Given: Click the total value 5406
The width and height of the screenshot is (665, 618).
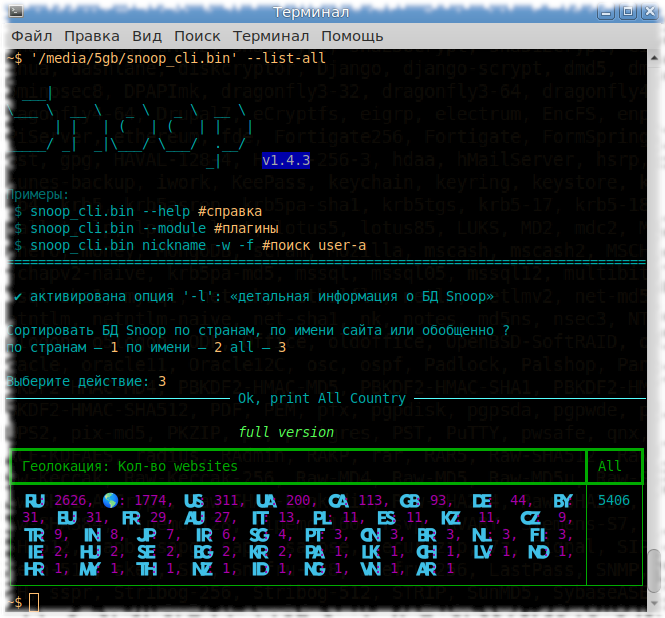Looking at the screenshot, I should click(614, 501).
